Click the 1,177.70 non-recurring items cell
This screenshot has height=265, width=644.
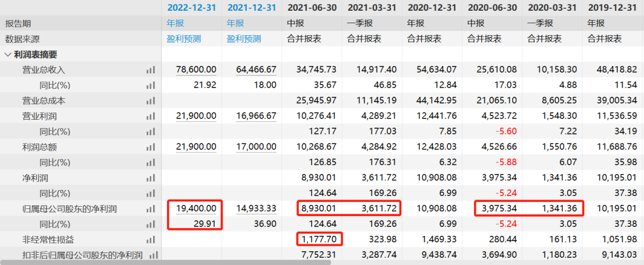[320, 240]
